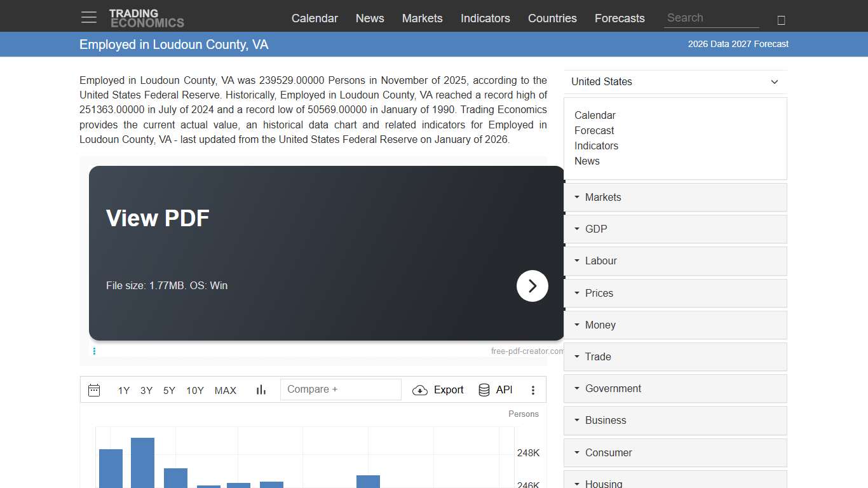Open the chart type bar icon
868x488 pixels.
[x=261, y=390]
